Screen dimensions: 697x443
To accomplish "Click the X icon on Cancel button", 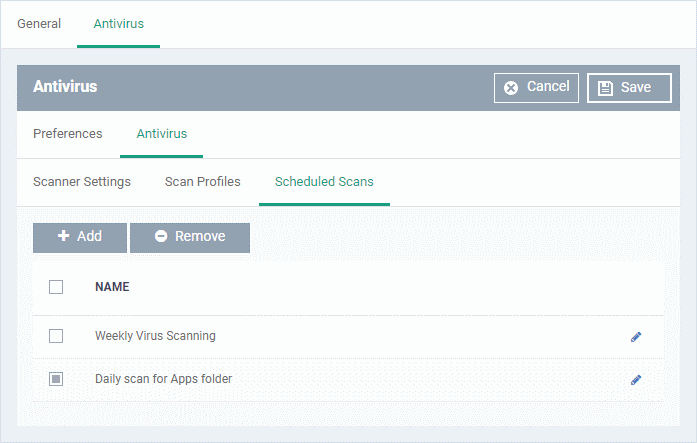I will tap(511, 88).
